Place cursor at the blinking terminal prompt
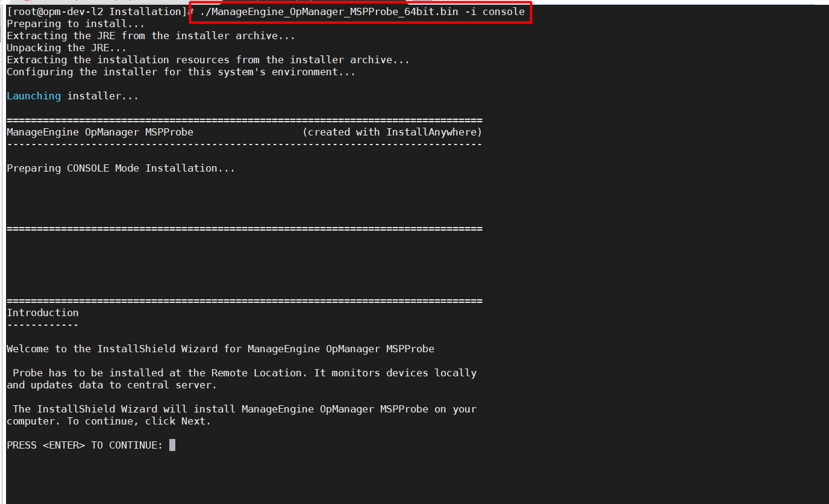Image resolution: width=829 pixels, height=504 pixels. click(173, 444)
